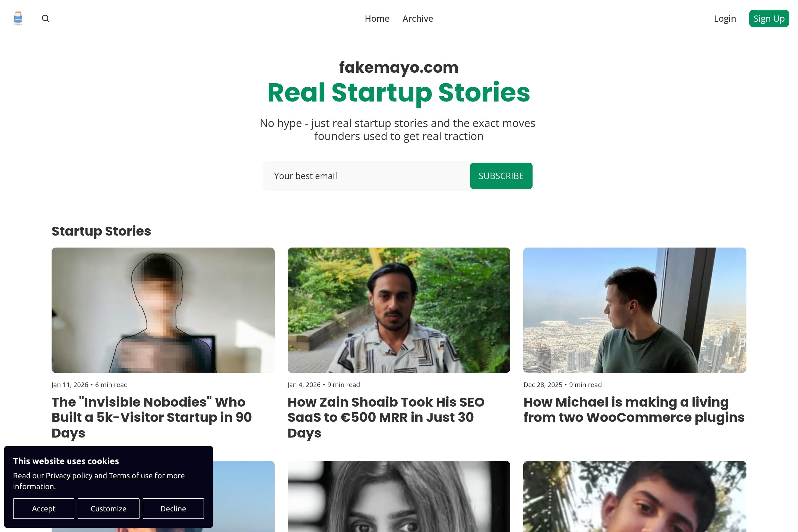The image size is (798, 532).
Task: Open the blurred Invisible Nobodies thumbnail
Action: (163, 310)
